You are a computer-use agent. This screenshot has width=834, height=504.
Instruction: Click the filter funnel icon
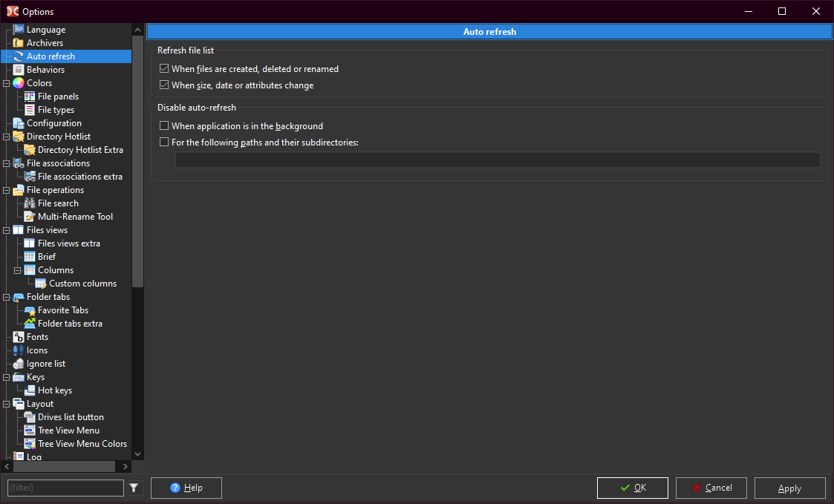(134, 488)
